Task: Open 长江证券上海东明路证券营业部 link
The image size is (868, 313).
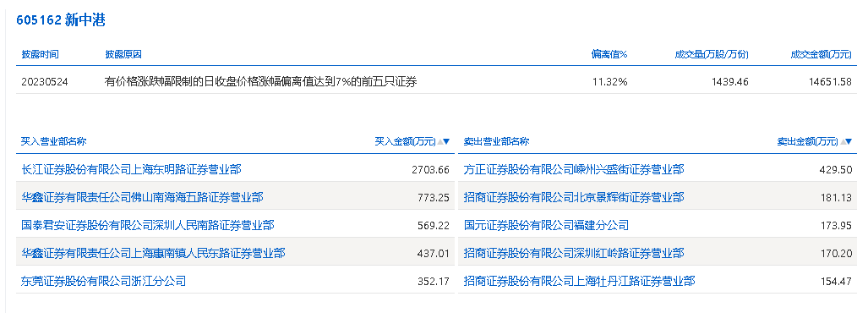Action: (x=131, y=169)
